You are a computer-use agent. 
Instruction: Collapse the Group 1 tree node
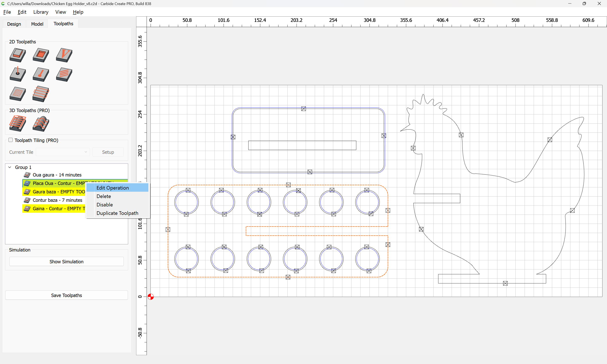[x=10, y=167]
